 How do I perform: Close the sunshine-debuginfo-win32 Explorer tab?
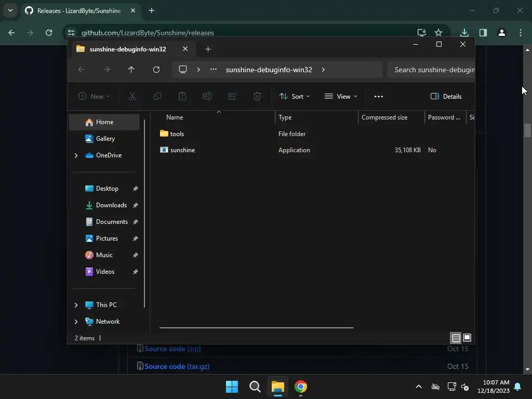(x=185, y=49)
